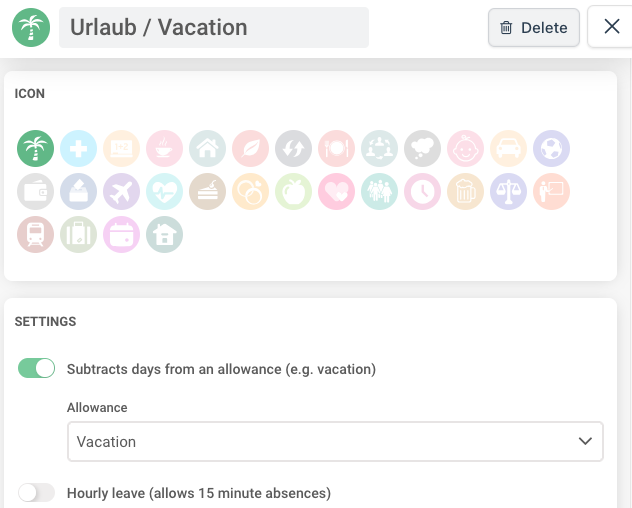The height and width of the screenshot is (508, 632).
Task: Choose the scales of justice icon
Action: tap(509, 192)
